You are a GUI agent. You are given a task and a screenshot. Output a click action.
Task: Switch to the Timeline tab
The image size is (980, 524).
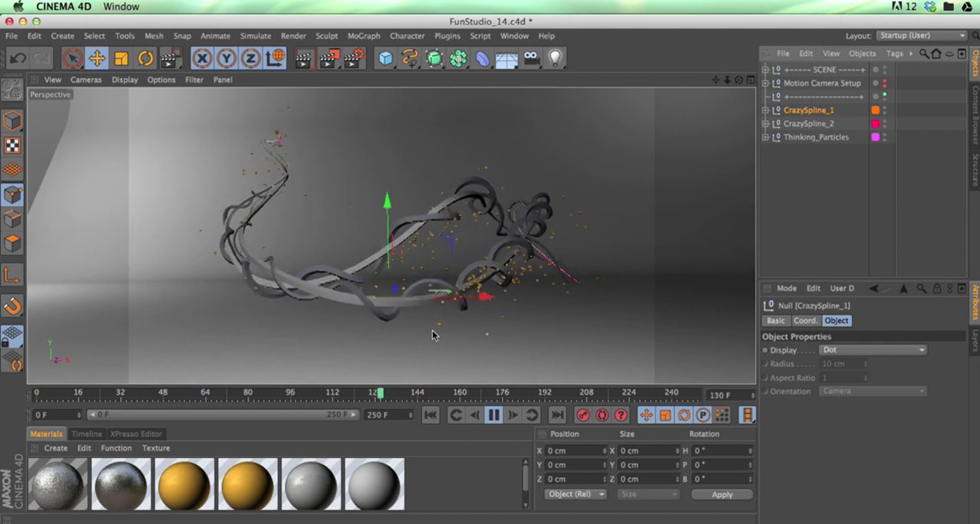coord(87,434)
